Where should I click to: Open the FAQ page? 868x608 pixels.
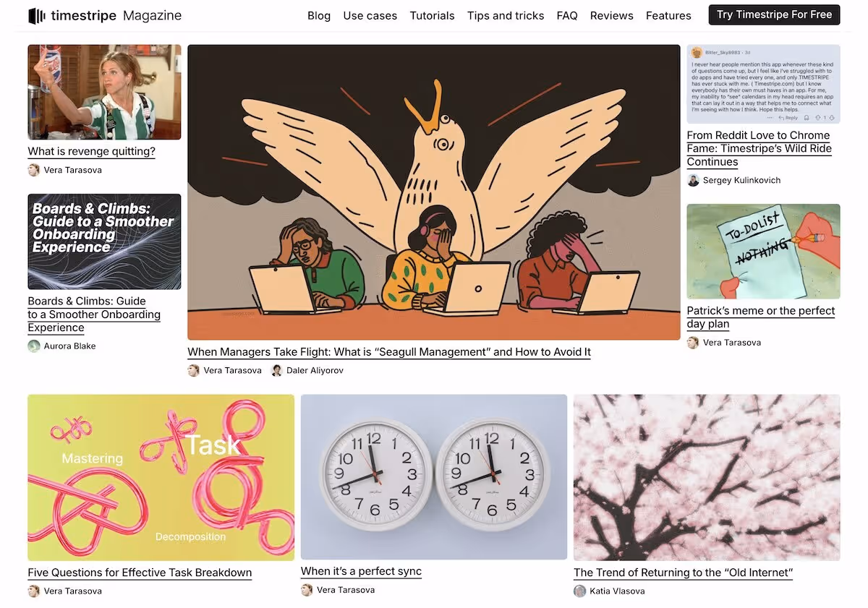(567, 15)
